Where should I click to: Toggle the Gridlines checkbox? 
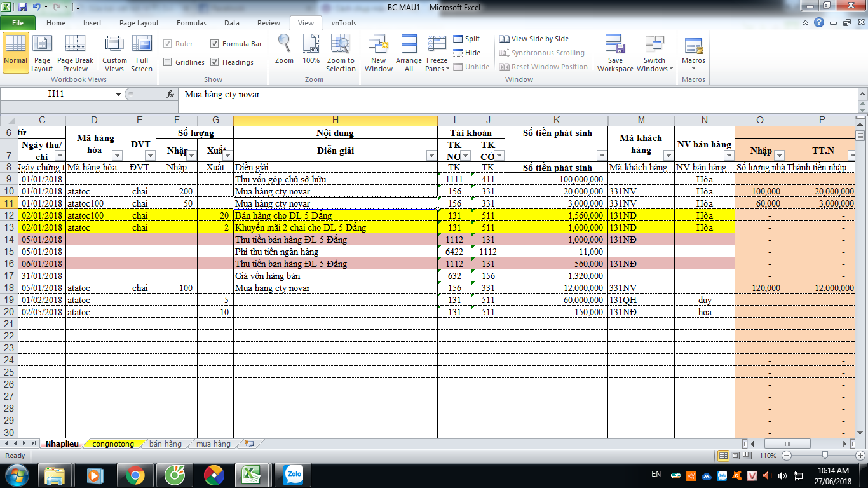(x=168, y=62)
